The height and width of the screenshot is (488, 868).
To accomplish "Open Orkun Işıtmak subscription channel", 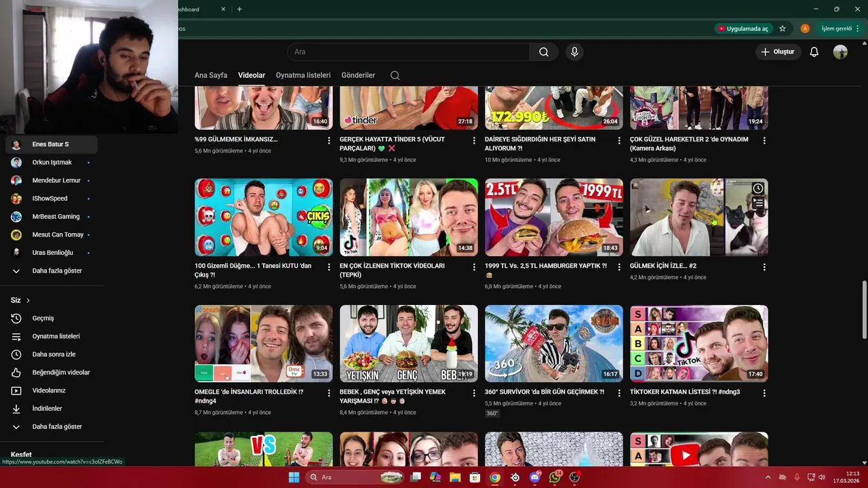I will coord(52,163).
